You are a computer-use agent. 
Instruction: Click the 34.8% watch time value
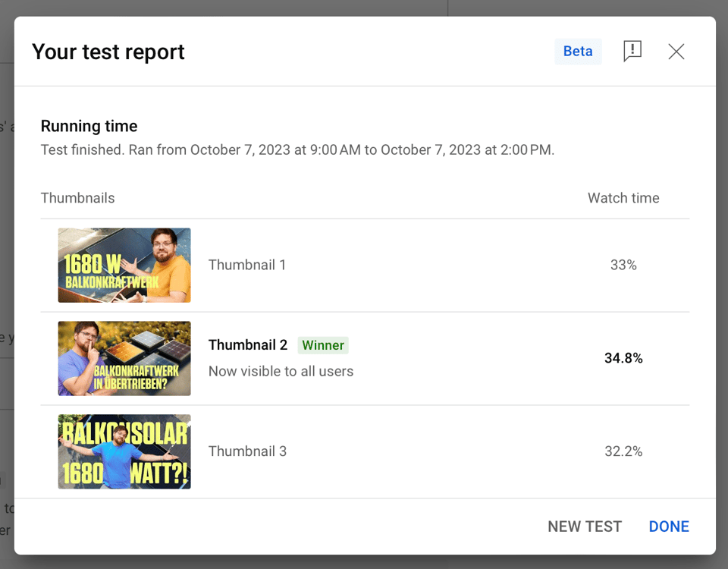(x=623, y=358)
